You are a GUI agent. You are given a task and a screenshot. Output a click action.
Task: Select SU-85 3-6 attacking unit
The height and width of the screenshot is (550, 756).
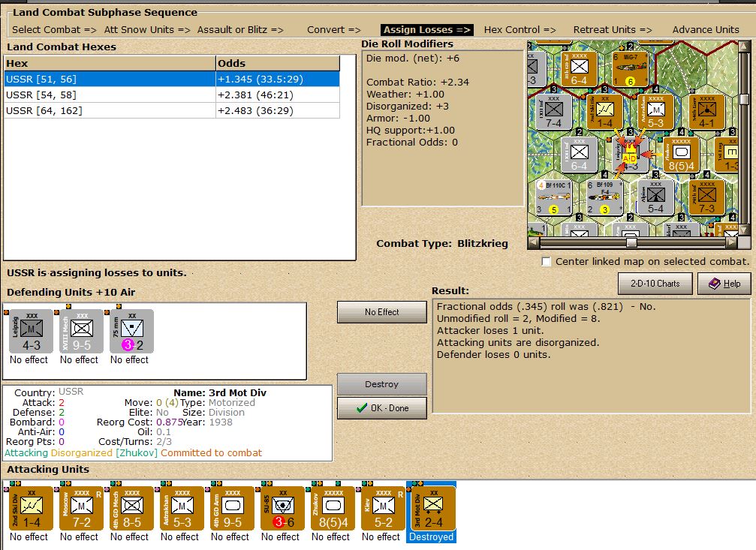(x=282, y=508)
